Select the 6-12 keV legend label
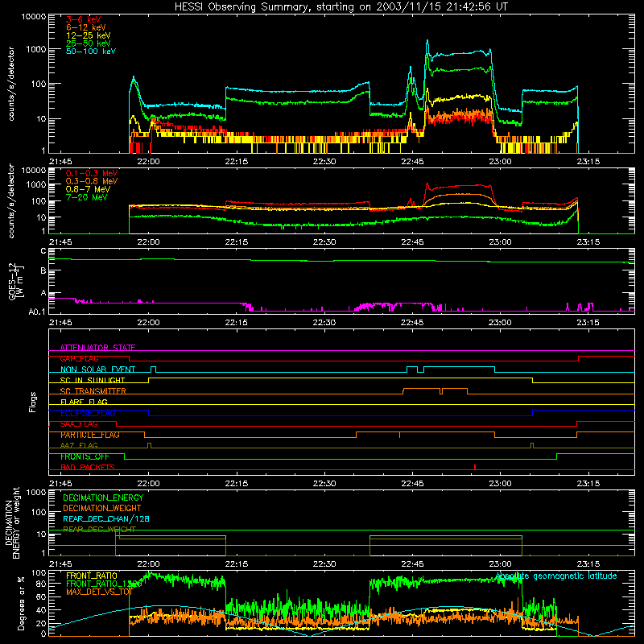The height and width of the screenshot is (644, 644). click(x=86, y=27)
